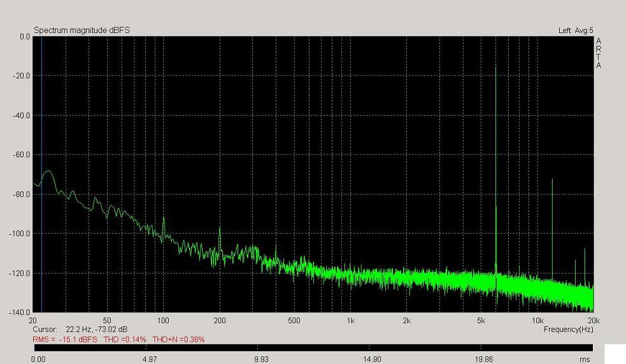
Task: Click the -140.0 label on the dB axis
Action: pyautogui.click(x=22, y=312)
